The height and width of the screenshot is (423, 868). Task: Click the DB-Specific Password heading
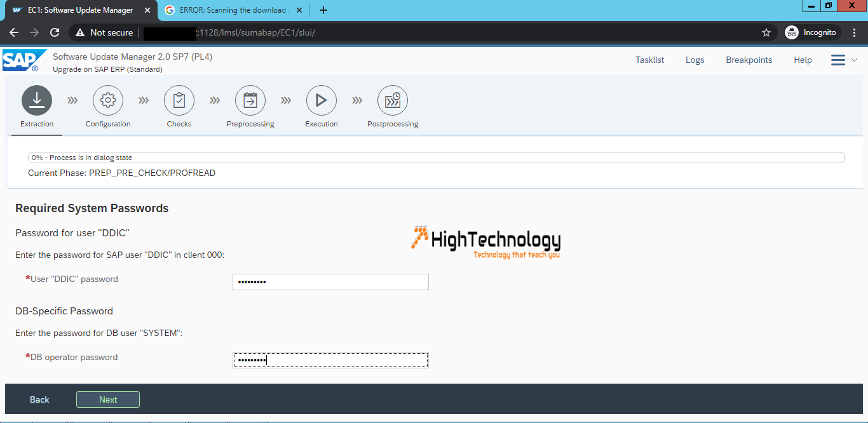pyautogui.click(x=64, y=311)
